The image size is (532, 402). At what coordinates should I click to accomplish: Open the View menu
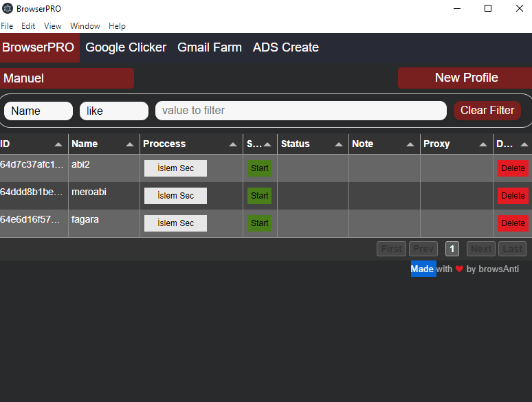coord(53,26)
